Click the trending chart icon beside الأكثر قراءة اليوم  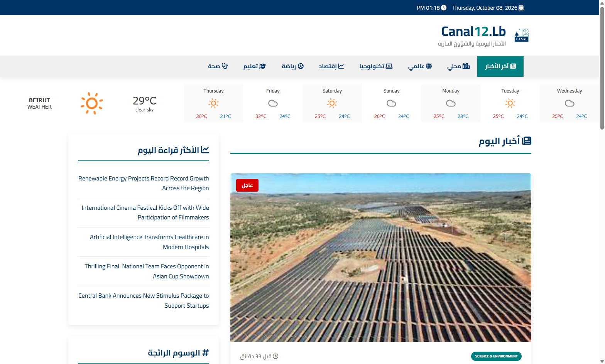(x=205, y=150)
